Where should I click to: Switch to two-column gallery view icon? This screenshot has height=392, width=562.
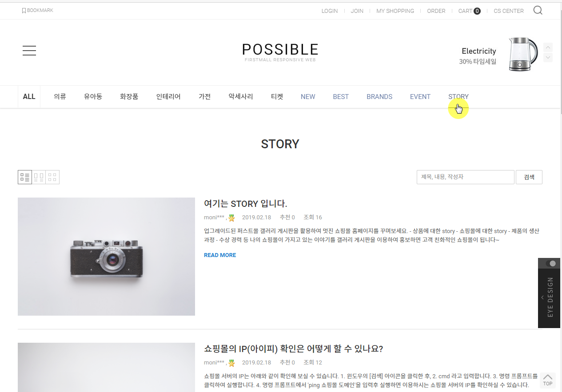point(39,177)
